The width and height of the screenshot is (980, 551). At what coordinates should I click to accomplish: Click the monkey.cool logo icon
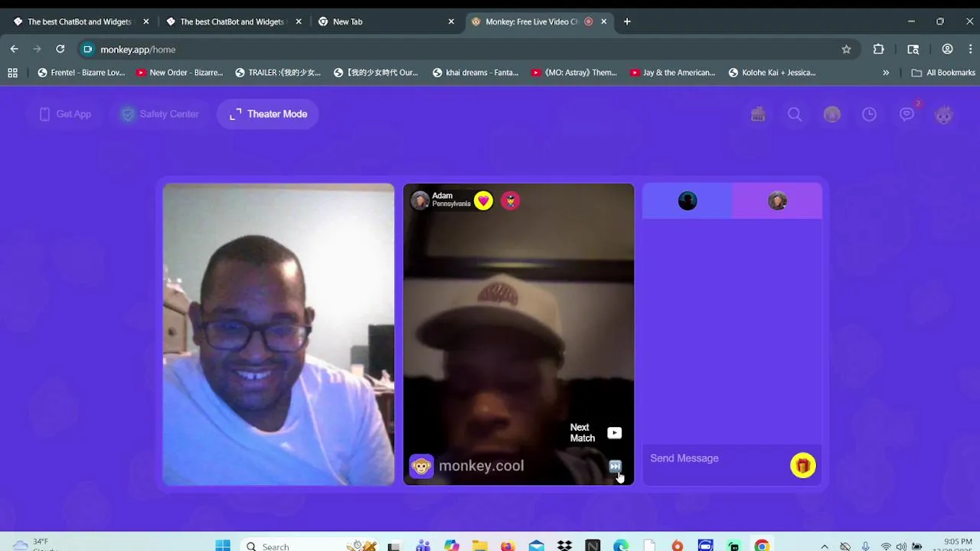click(x=421, y=465)
